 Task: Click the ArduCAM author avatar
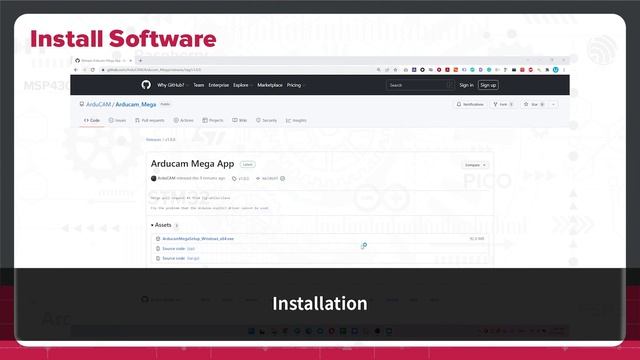tap(153, 178)
